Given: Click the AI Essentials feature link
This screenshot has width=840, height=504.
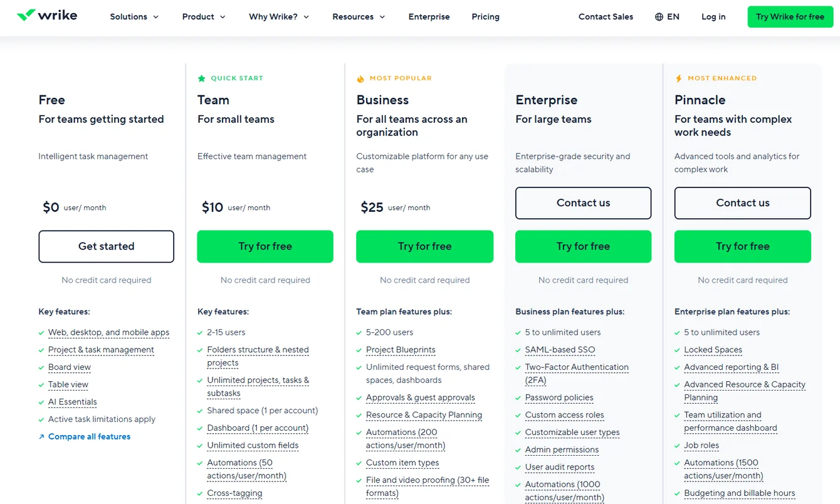Looking at the screenshot, I should pos(73,402).
